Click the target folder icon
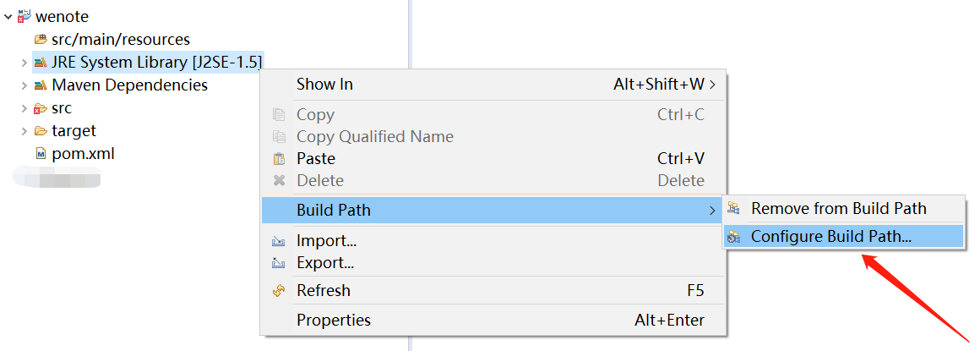Screen dimensions: 980x351 41,131
